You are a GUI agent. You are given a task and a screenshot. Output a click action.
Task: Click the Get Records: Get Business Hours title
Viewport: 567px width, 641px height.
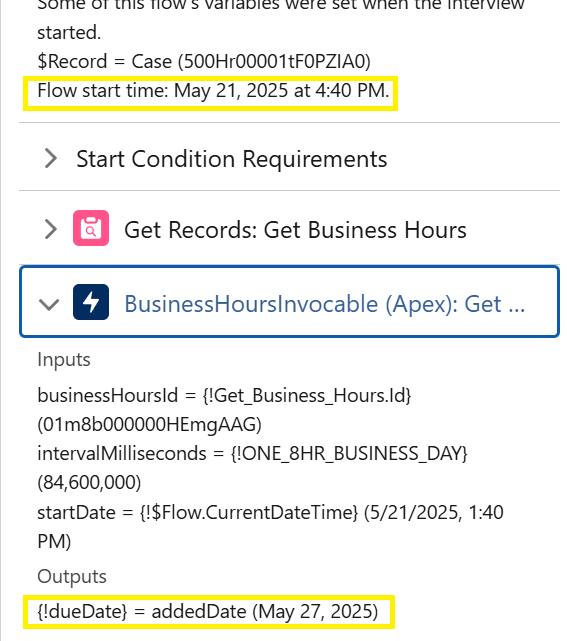click(295, 230)
